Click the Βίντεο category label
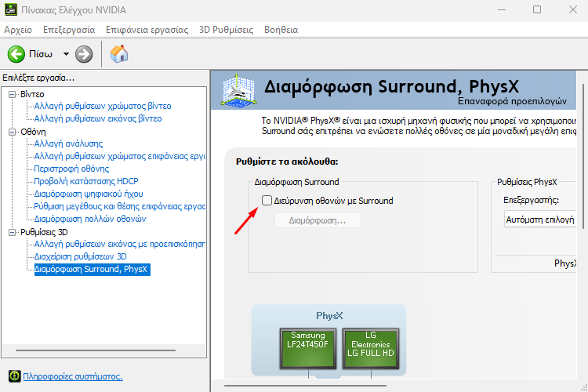588x392 pixels. click(x=32, y=94)
